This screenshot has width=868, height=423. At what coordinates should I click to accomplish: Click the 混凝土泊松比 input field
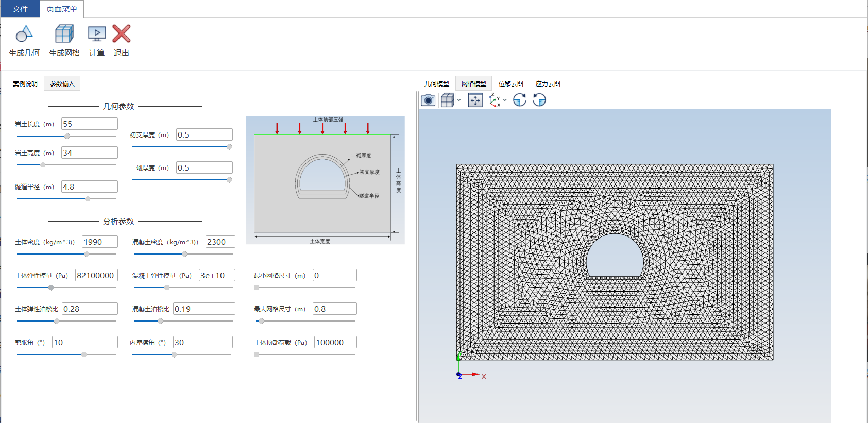[205, 309]
